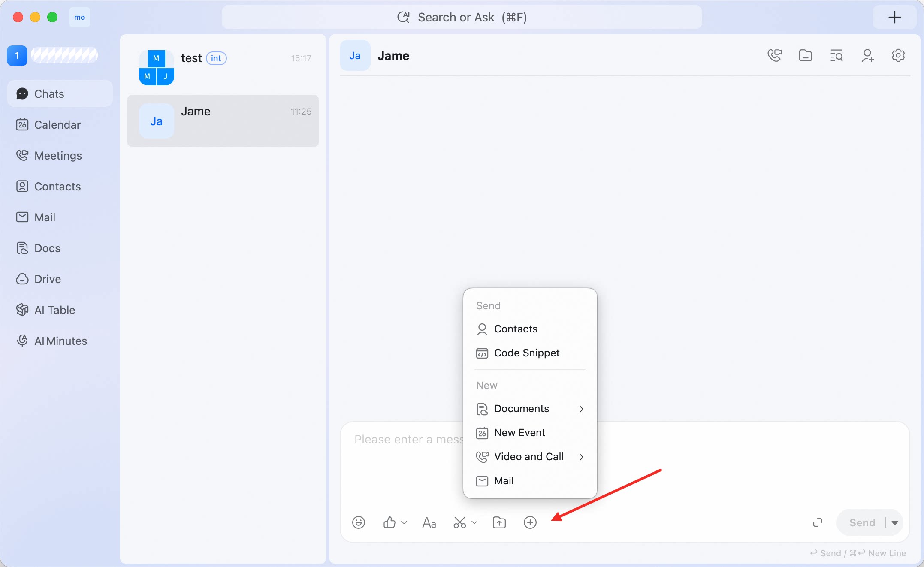Click the upload file icon in toolbar
924x567 pixels.
coord(499,522)
